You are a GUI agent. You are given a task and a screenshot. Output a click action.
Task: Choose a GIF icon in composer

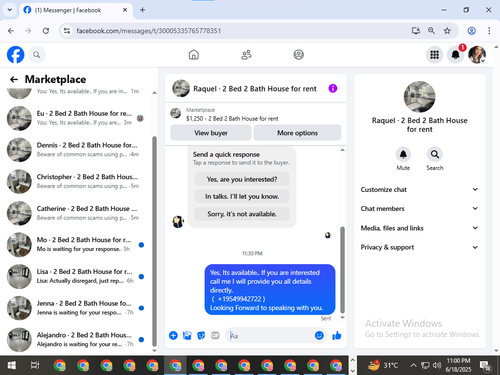[215, 335]
